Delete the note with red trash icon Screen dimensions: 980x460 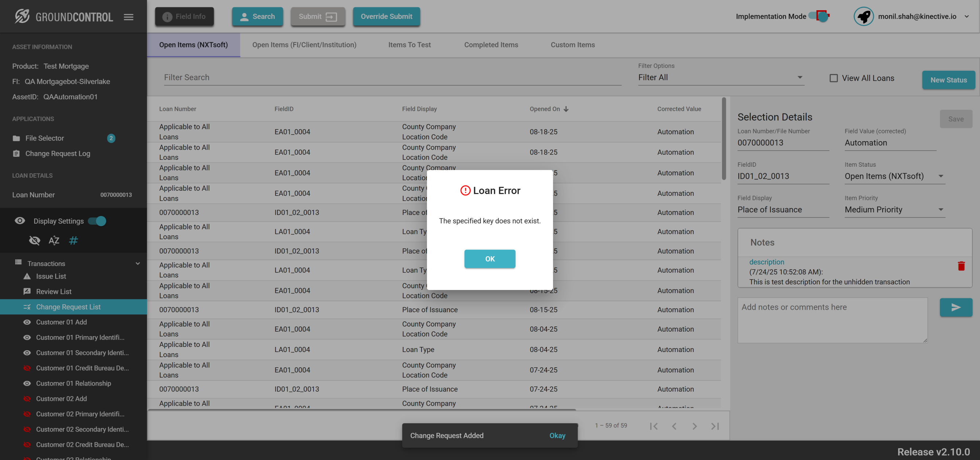[x=961, y=266]
